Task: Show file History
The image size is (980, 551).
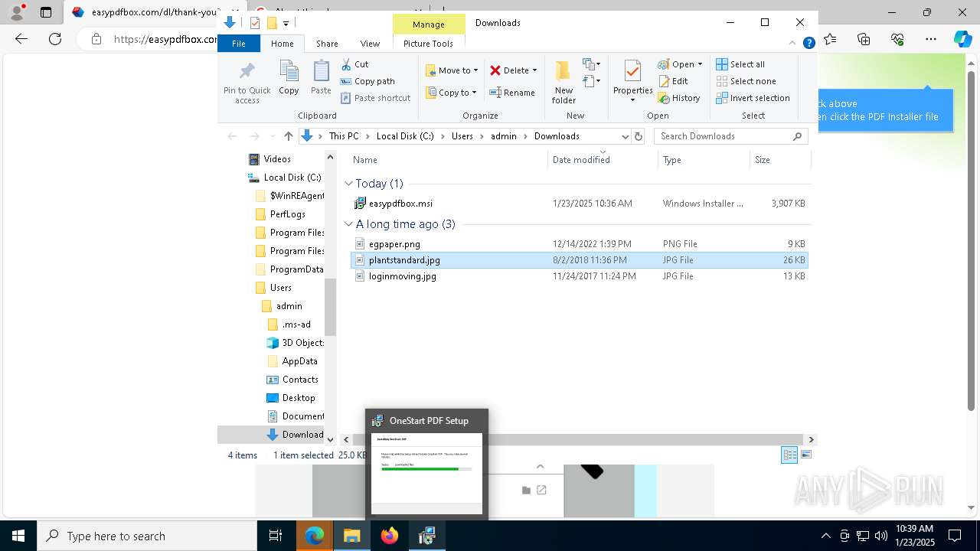Action: 679,98
